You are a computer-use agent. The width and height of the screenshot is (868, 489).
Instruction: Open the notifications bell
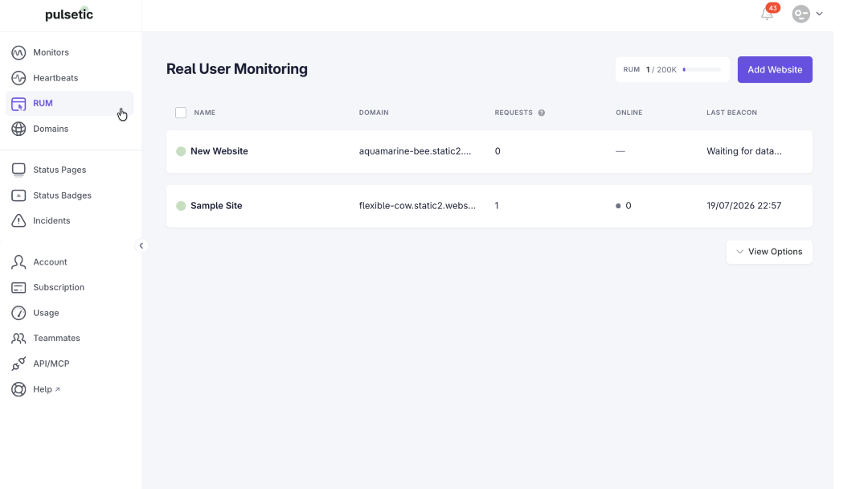pos(767,14)
